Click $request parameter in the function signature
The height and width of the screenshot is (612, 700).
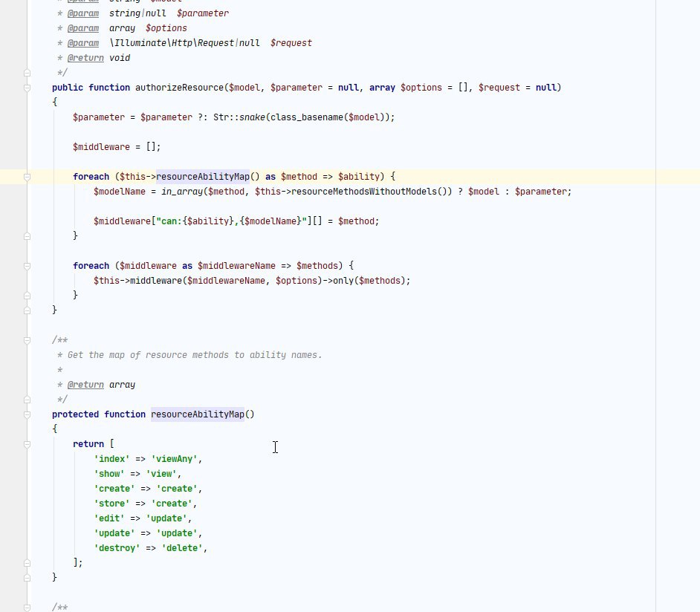tap(499, 88)
